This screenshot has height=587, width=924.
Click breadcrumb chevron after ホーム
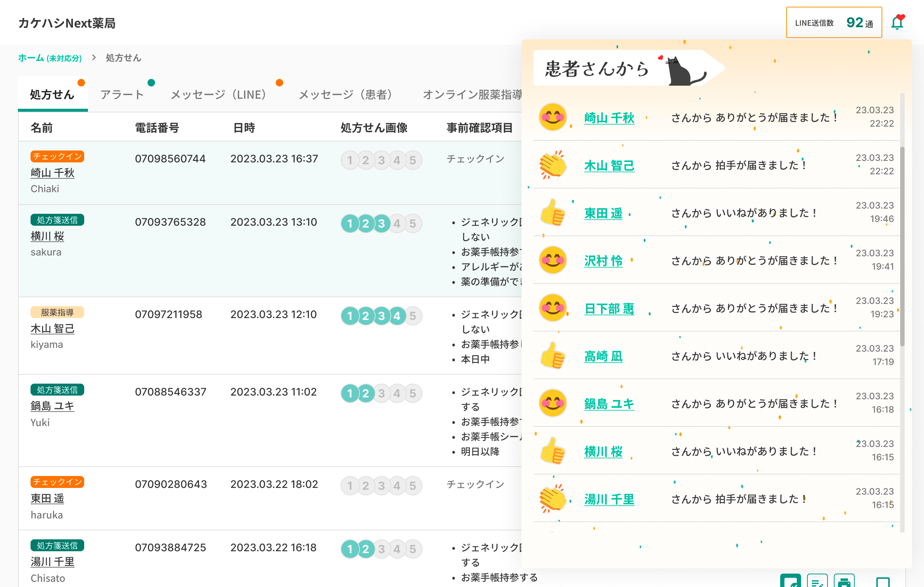[x=94, y=58]
